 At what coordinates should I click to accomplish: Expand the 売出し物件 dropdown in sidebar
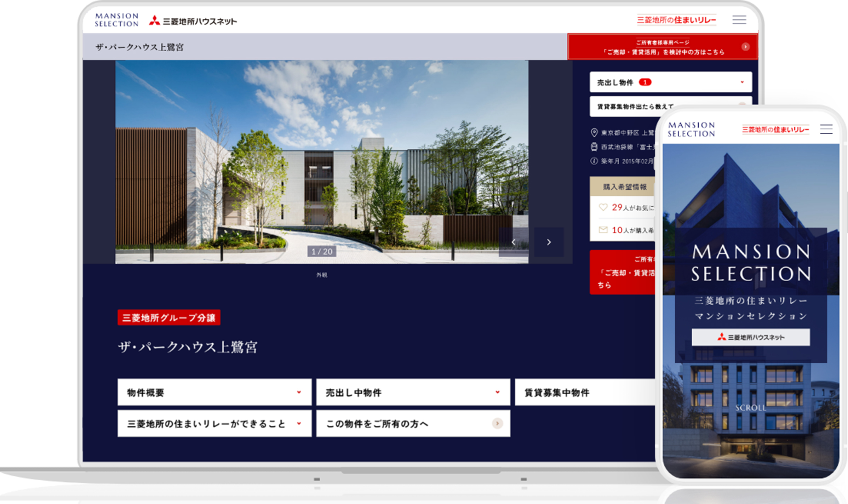coord(671,82)
